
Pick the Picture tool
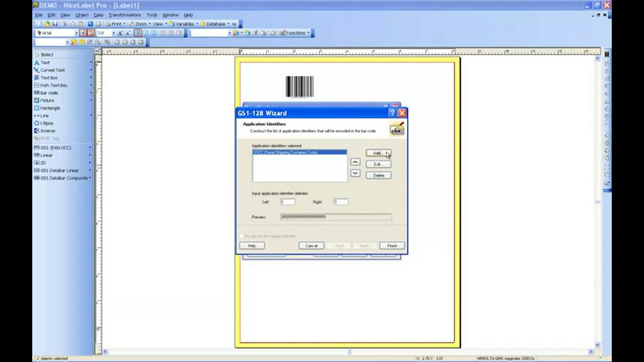point(44,100)
